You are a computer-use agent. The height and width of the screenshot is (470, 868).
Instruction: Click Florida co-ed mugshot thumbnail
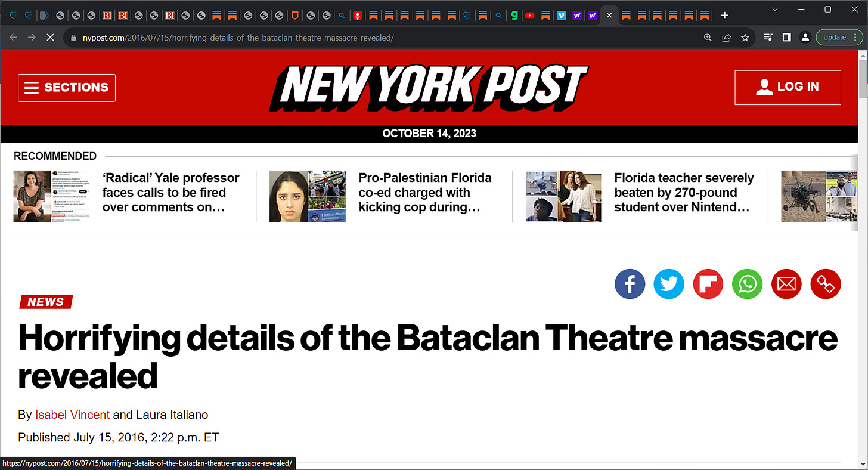[x=308, y=196]
